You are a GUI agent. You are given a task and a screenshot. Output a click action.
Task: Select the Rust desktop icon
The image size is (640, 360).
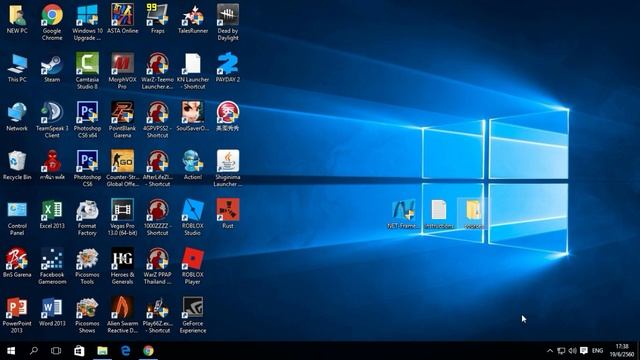(228, 214)
